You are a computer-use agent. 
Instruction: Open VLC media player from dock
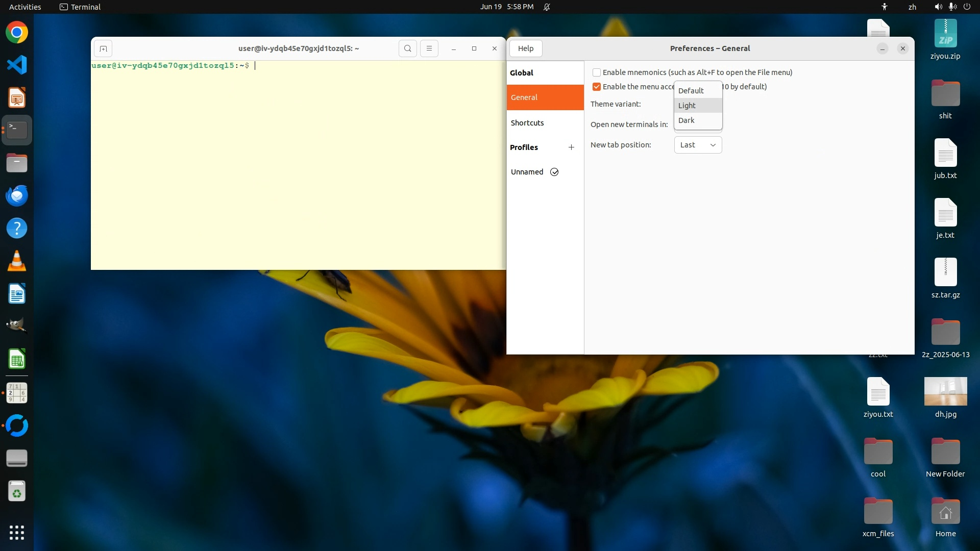point(17,261)
